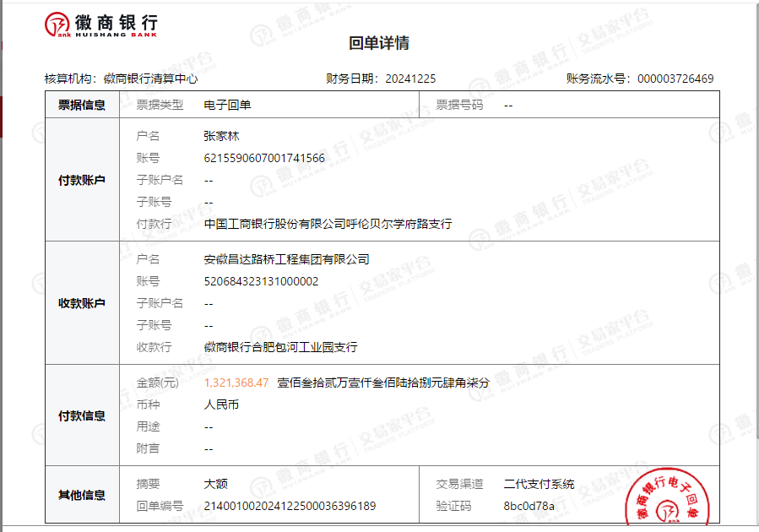Select the payer account number 6215590607001741566

click(264, 158)
